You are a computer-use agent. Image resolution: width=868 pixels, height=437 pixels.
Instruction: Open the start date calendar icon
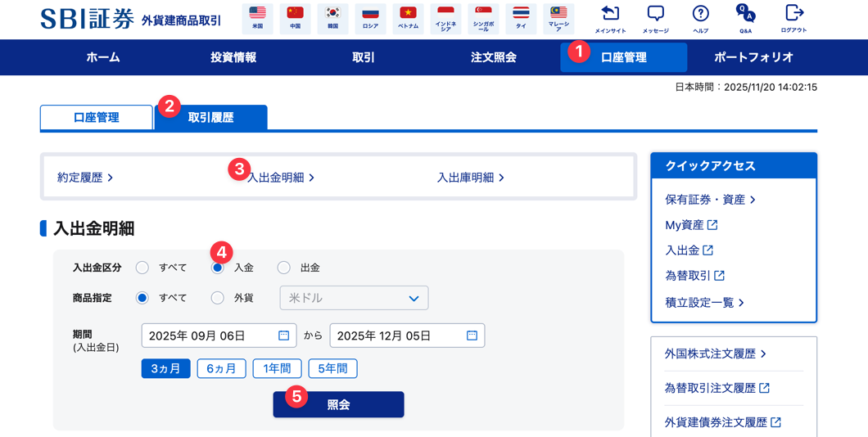(x=284, y=336)
